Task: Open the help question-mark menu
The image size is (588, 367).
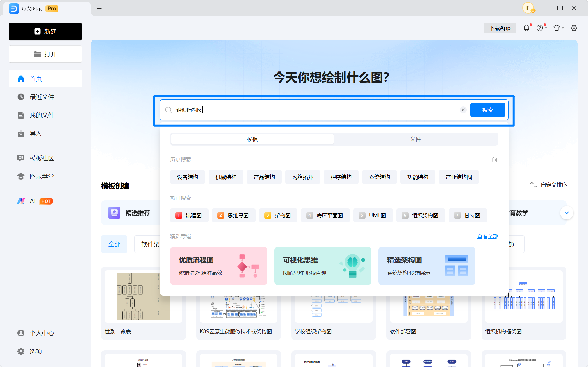Action: (541, 28)
